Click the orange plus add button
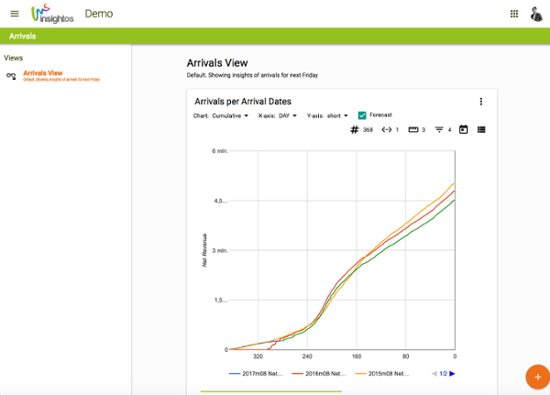 tap(538, 377)
